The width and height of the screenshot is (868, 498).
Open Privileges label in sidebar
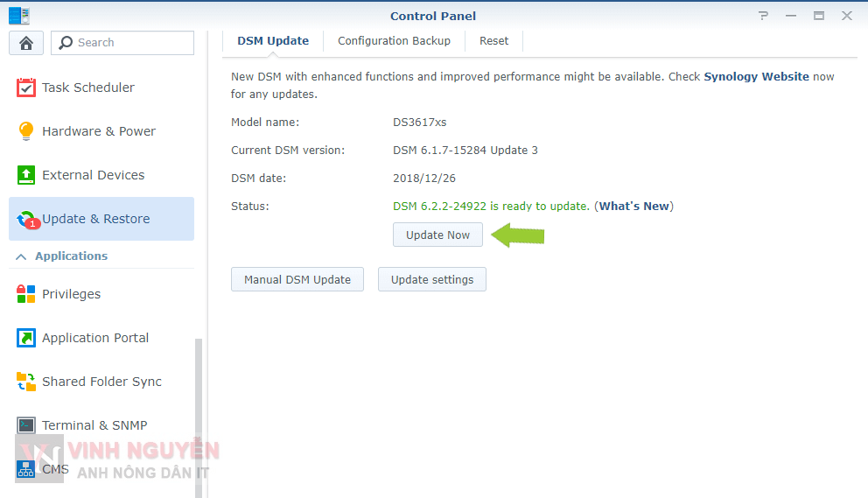(x=72, y=294)
